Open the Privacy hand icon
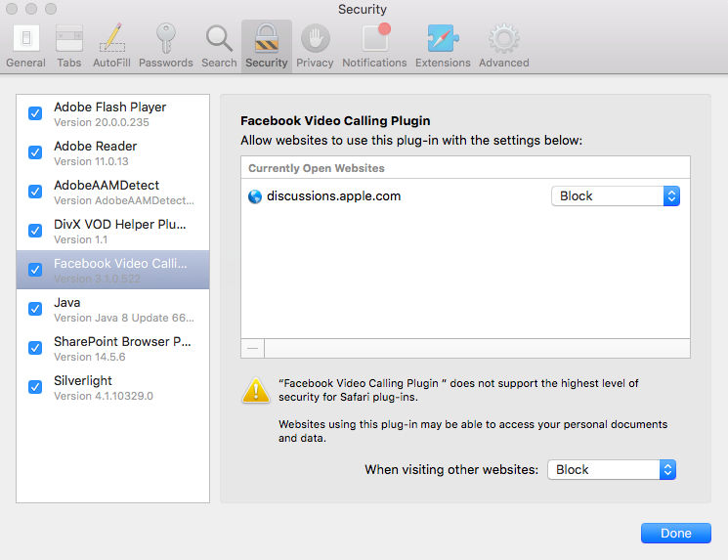This screenshot has height=560, width=728. (316, 38)
